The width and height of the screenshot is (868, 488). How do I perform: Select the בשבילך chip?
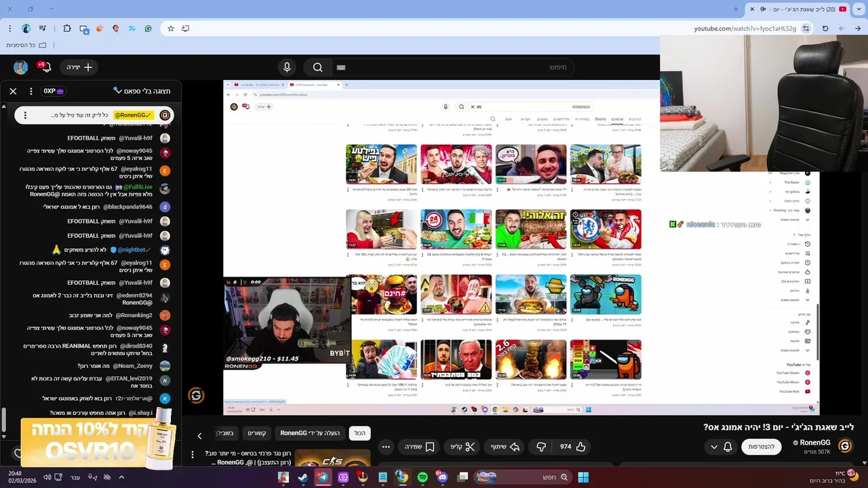tap(224, 433)
